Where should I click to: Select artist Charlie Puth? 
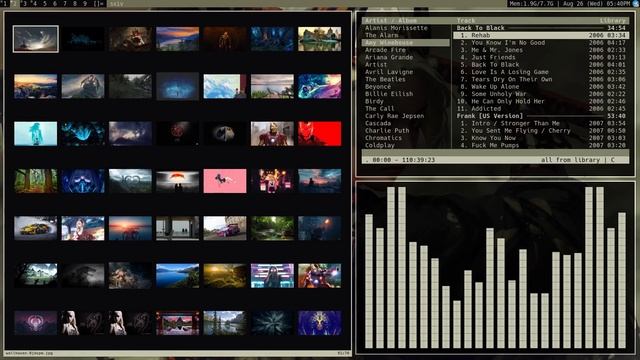pos(387,131)
